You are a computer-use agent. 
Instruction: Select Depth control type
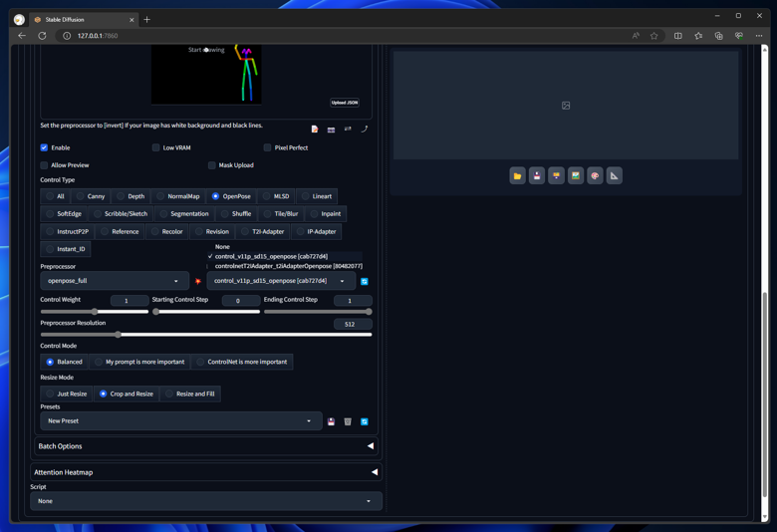[130, 196]
